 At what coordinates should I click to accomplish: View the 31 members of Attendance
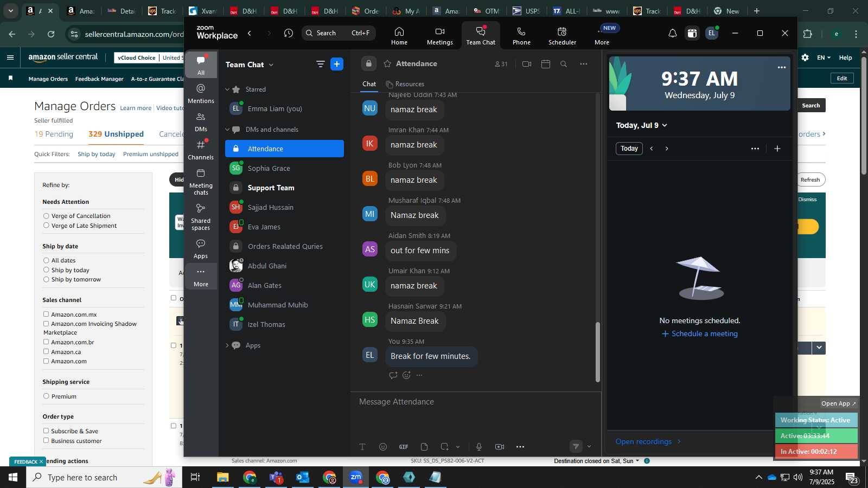pyautogui.click(x=501, y=64)
